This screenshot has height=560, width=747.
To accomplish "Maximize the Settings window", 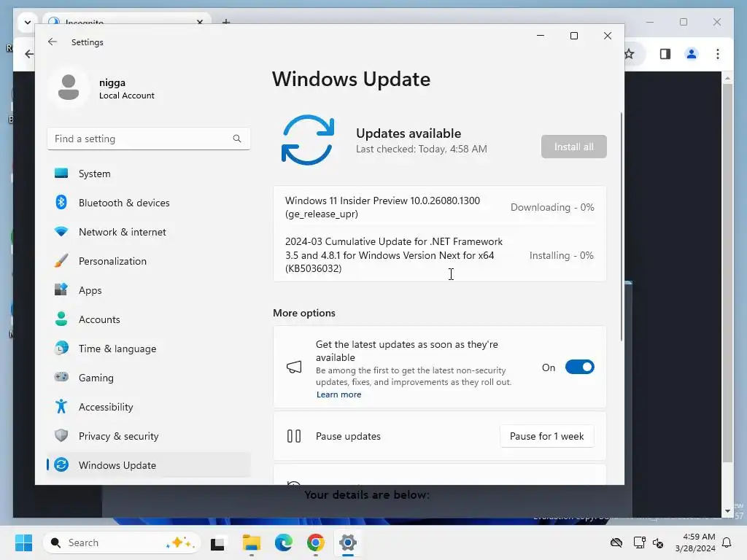I will point(574,36).
